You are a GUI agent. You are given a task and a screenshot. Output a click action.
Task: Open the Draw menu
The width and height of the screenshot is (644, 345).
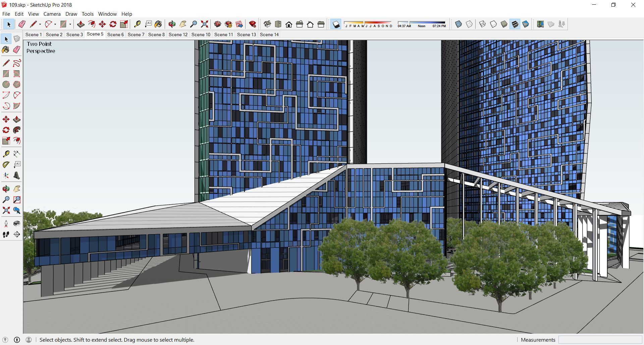(x=71, y=14)
